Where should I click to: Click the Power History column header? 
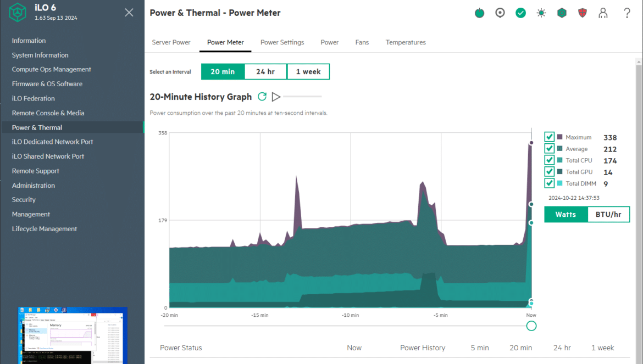point(423,348)
